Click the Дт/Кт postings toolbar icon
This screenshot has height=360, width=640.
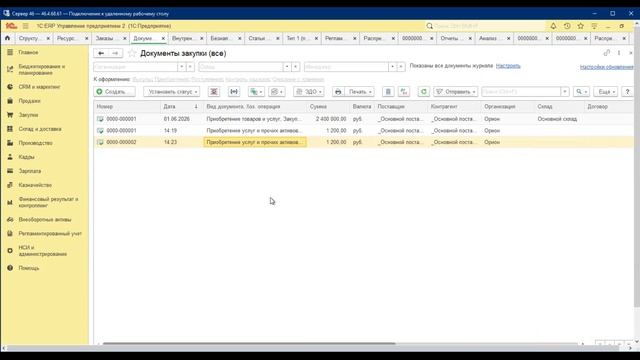coord(404,92)
